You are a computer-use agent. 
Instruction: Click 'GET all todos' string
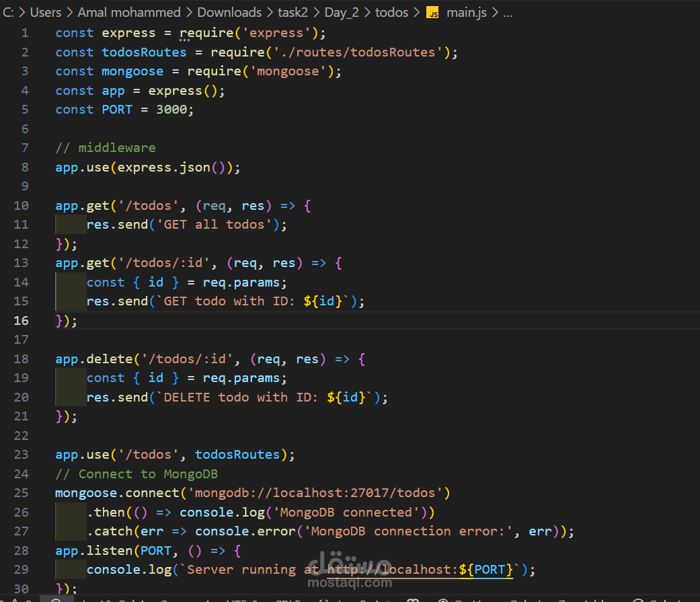click(x=214, y=225)
